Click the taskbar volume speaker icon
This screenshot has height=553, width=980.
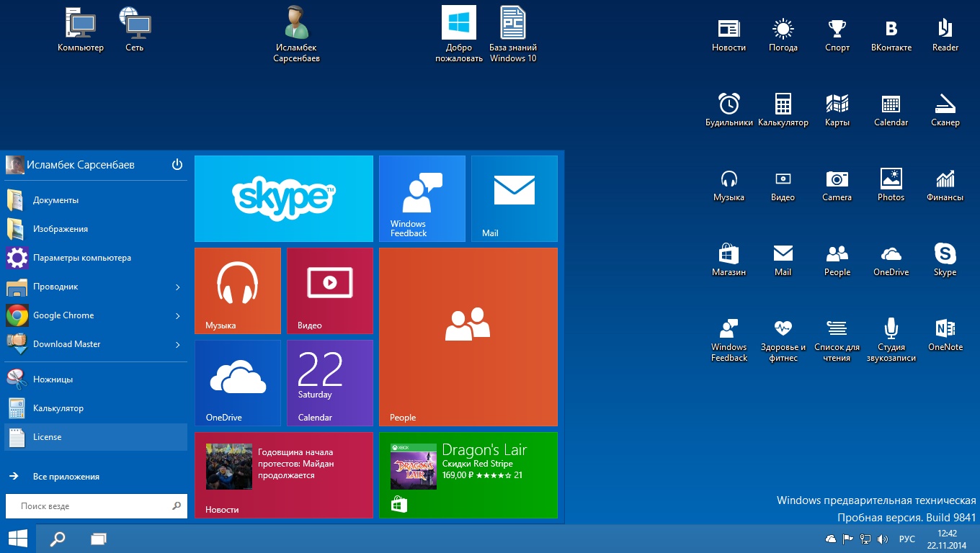point(883,539)
